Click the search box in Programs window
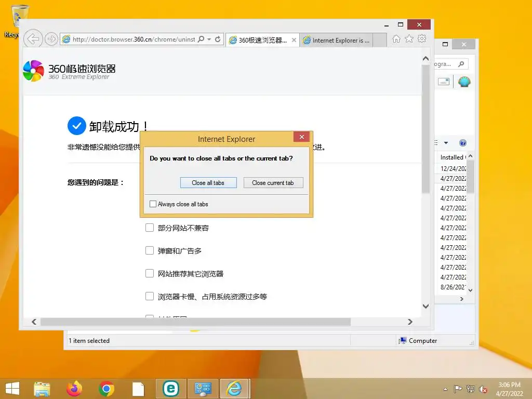Viewport: 532px width, 399px height. (450, 64)
